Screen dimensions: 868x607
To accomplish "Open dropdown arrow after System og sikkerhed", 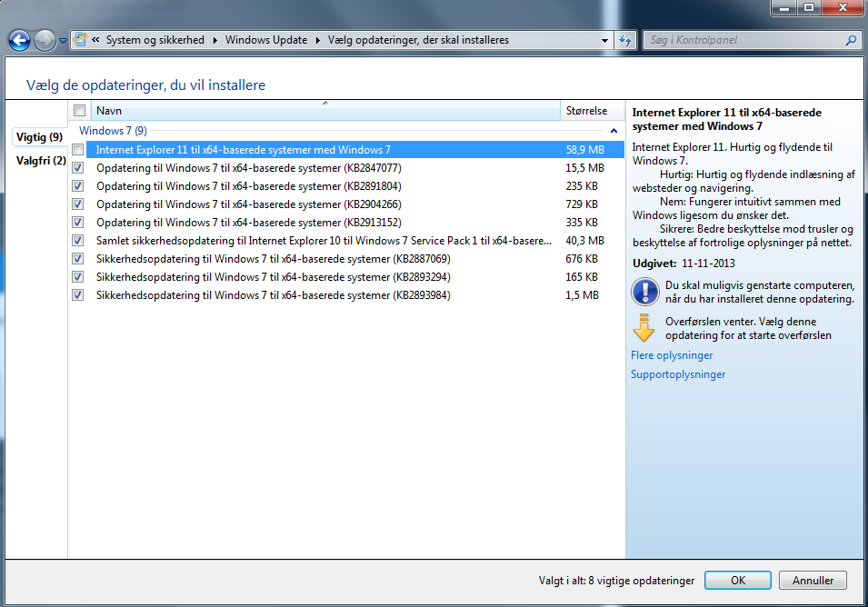I will coord(215,40).
